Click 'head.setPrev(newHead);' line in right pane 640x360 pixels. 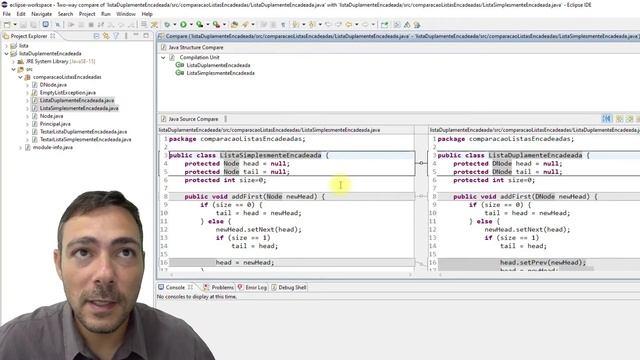(x=543, y=262)
